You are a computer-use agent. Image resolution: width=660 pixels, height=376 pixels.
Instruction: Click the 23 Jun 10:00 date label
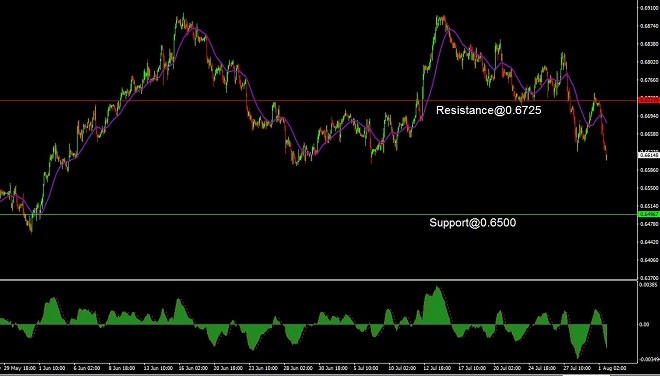263,368
